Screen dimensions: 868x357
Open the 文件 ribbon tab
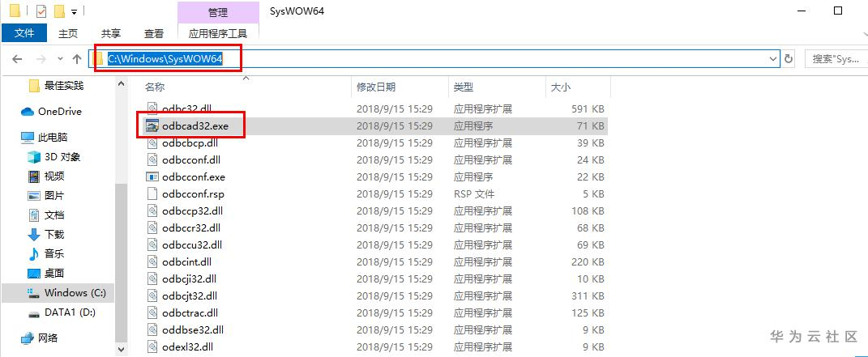24,33
